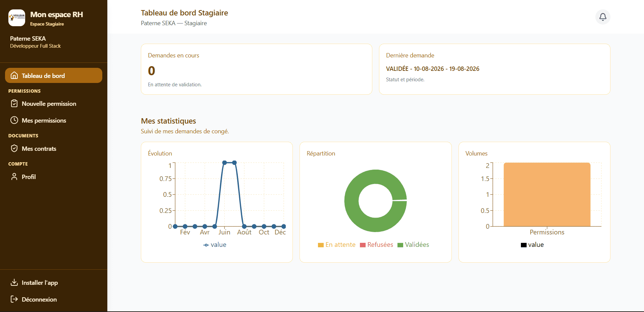Go to Nouvelle permission
Screen dimensions: 644x312
click(x=54, y=103)
